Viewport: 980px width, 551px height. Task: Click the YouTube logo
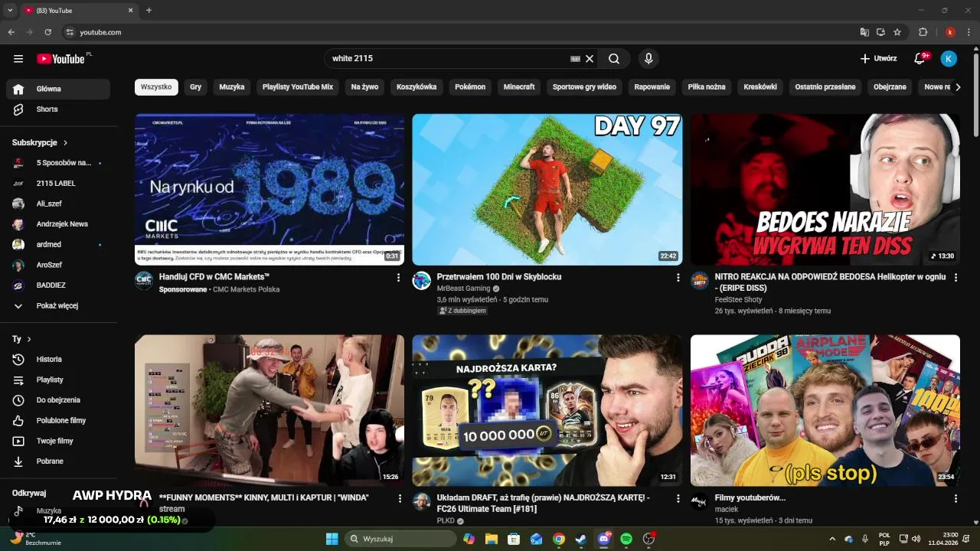click(60, 59)
